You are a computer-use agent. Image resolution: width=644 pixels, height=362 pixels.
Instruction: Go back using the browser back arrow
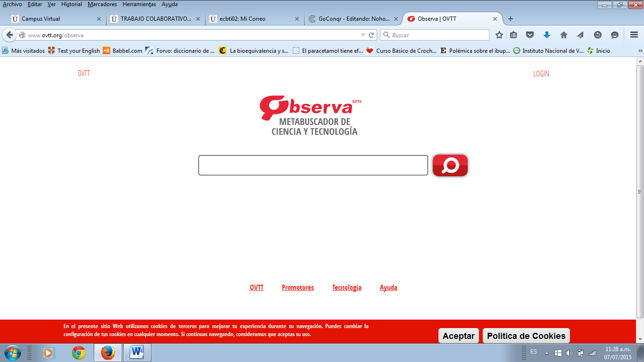pyautogui.click(x=9, y=35)
